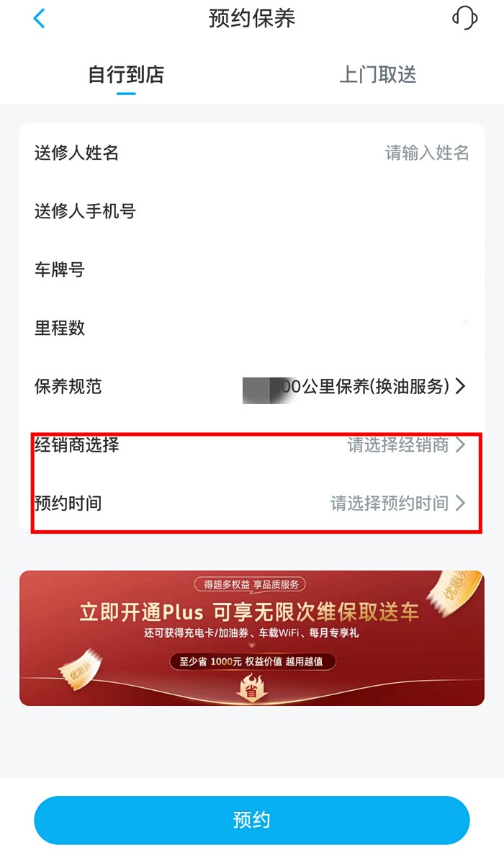Switch to 自行到店 tab
This screenshot has width=504, height=863.
coord(126,74)
